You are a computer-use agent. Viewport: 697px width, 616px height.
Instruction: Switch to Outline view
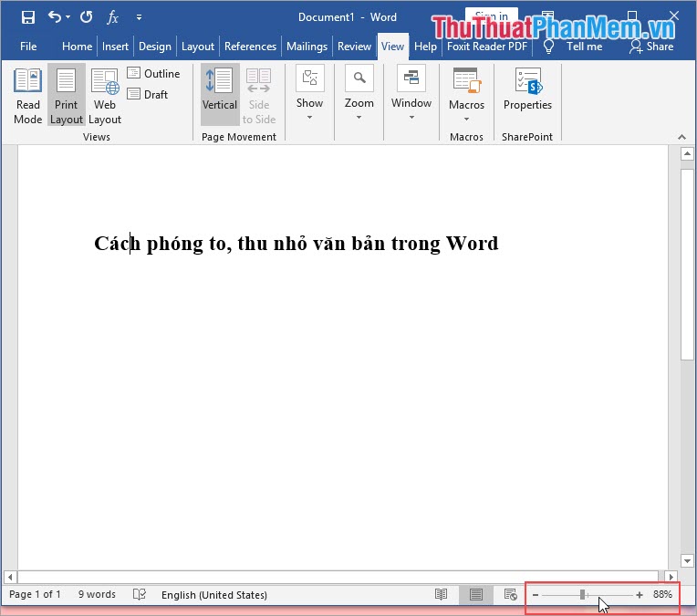(x=154, y=73)
